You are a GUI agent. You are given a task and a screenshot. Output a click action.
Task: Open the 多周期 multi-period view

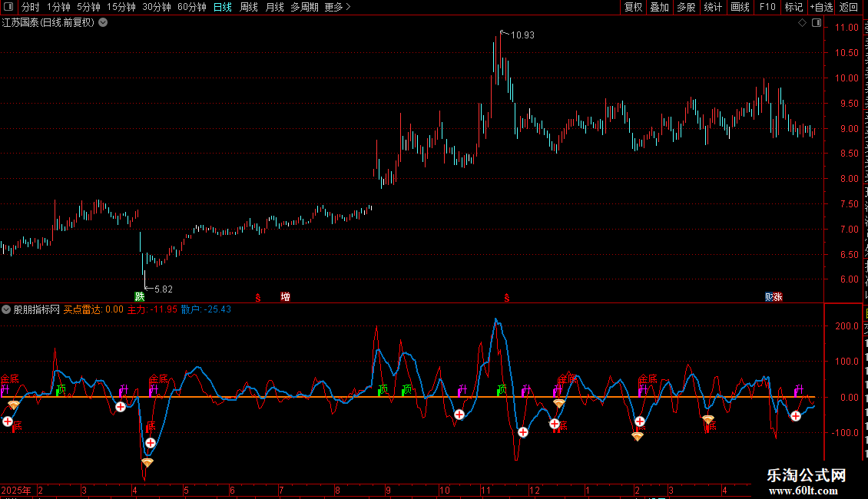point(304,7)
